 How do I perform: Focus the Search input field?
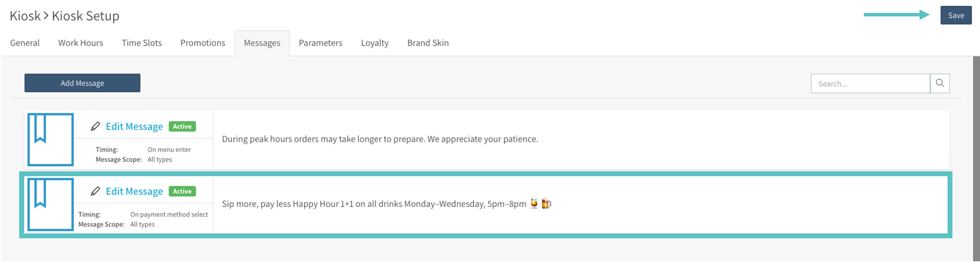870,84
